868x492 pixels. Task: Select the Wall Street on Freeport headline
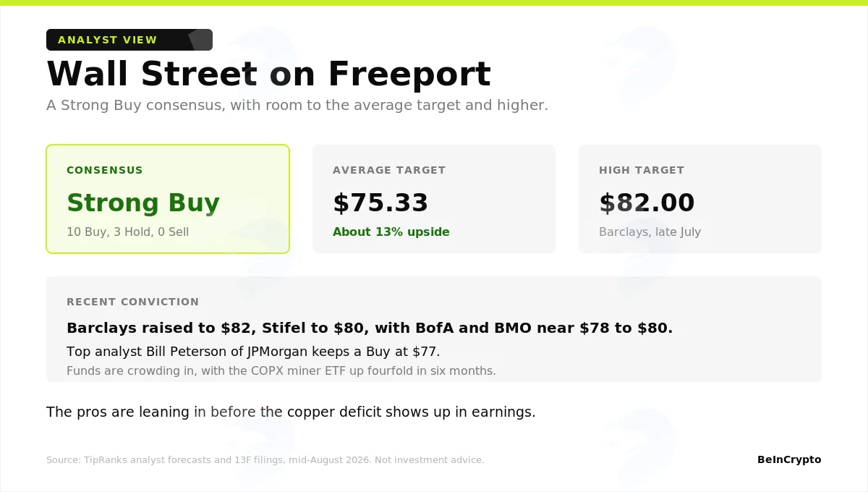coord(268,74)
